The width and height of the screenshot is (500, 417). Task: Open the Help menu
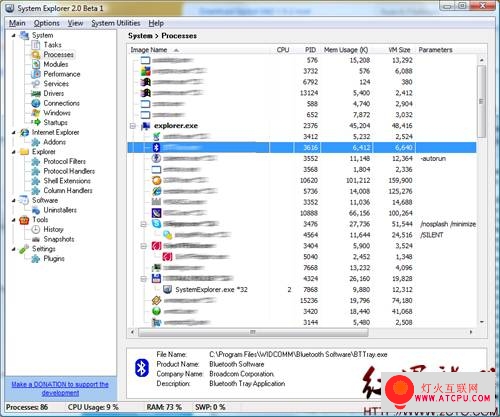[156, 23]
